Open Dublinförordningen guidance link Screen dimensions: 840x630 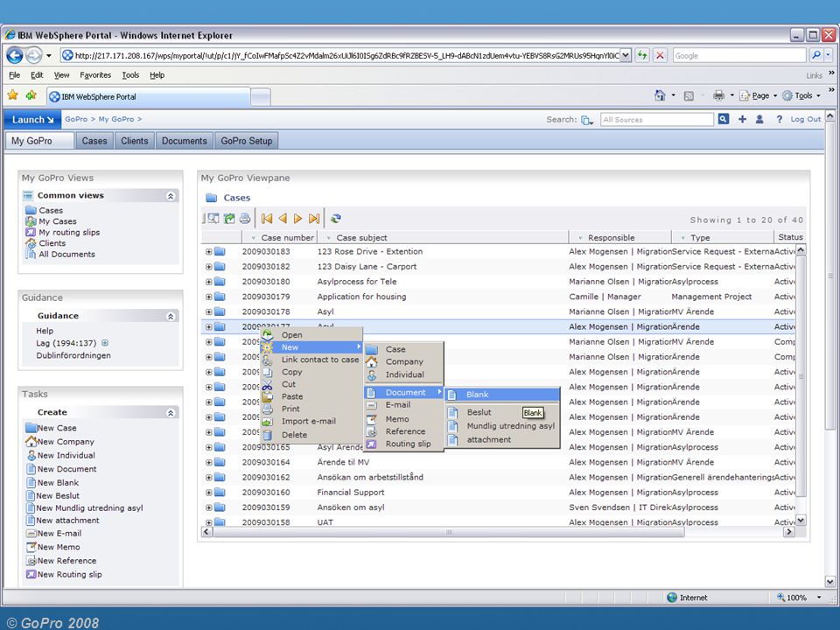[x=73, y=356]
